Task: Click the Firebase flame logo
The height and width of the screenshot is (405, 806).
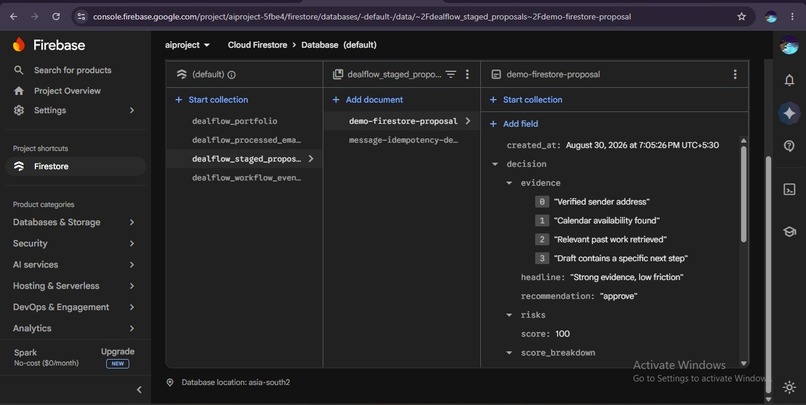Action: (19, 45)
